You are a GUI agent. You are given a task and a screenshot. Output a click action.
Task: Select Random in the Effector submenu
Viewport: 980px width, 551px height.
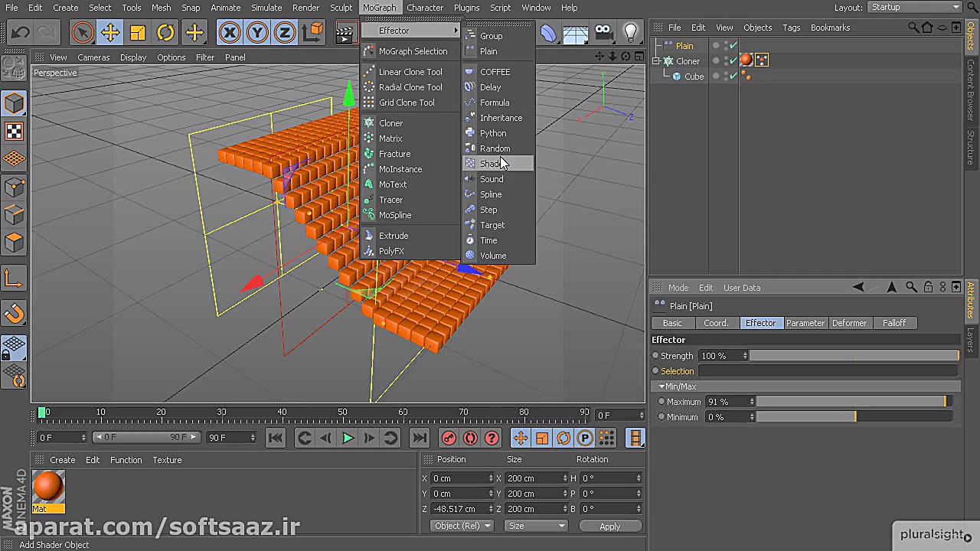495,148
